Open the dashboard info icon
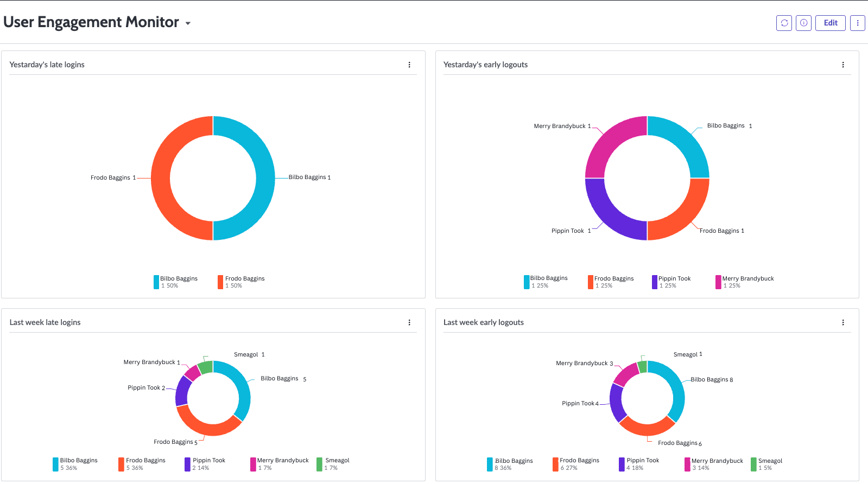868x484 pixels. (x=803, y=23)
